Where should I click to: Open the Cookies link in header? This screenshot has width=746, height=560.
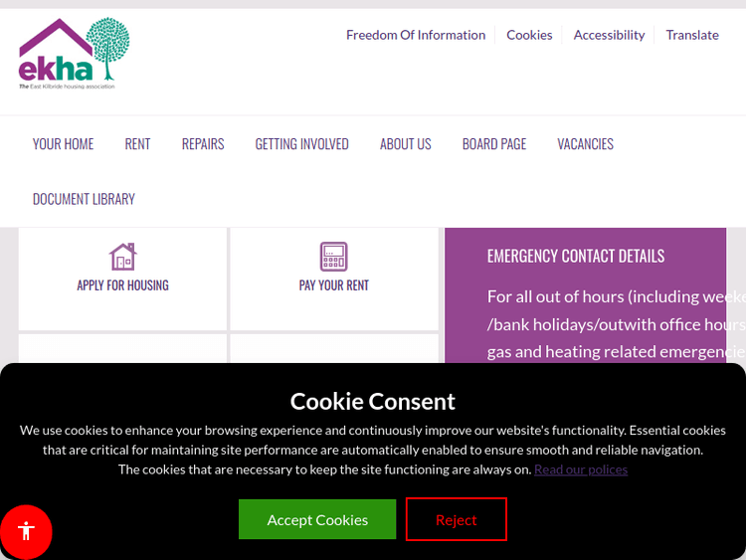[x=529, y=35]
